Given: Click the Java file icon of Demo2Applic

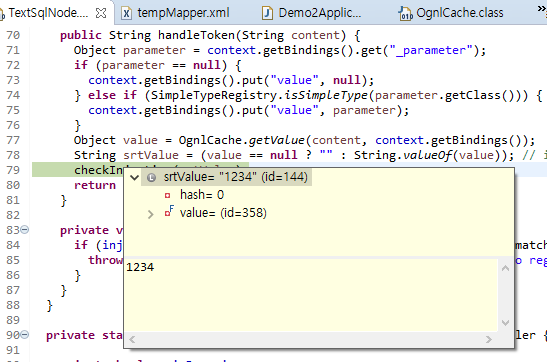Looking at the screenshot, I should click(x=267, y=13).
